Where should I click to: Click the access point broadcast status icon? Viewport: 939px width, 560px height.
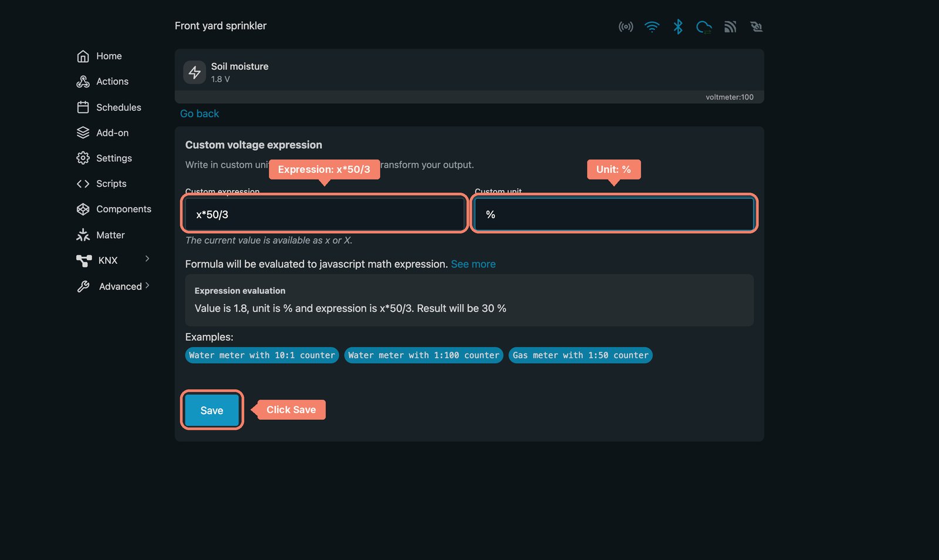point(626,26)
